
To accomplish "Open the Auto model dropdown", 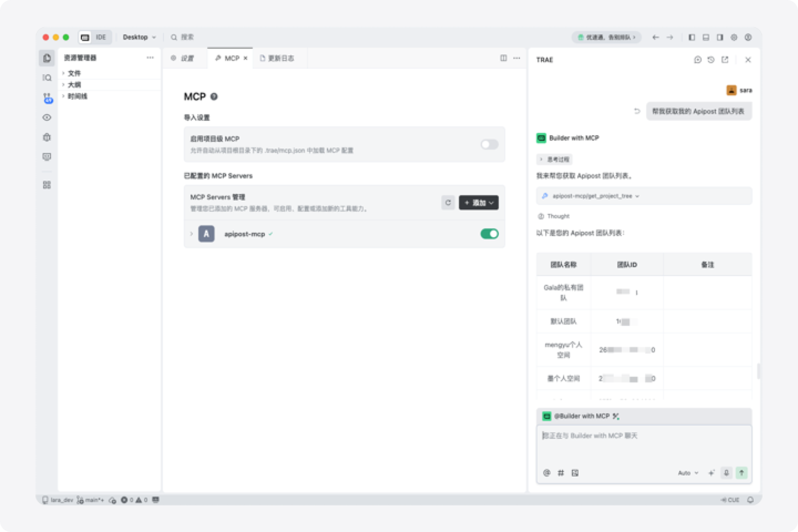I will click(688, 473).
